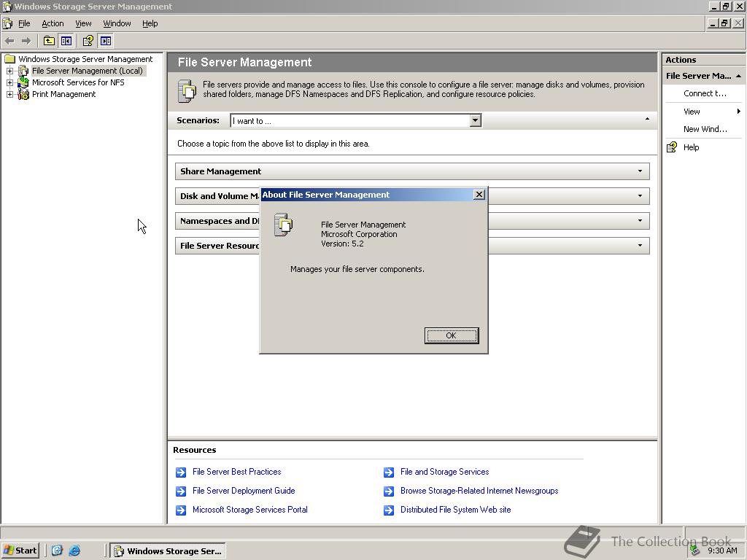Open File Server Best Practices link
Screen dimensions: 747x560
(x=237, y=472)
